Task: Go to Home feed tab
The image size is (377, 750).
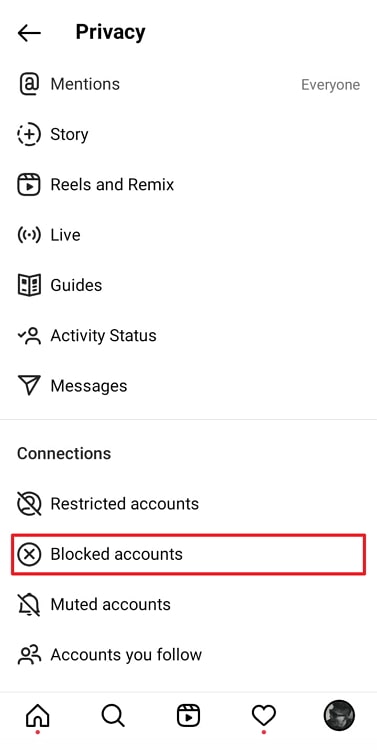Action: pos(38,716)
